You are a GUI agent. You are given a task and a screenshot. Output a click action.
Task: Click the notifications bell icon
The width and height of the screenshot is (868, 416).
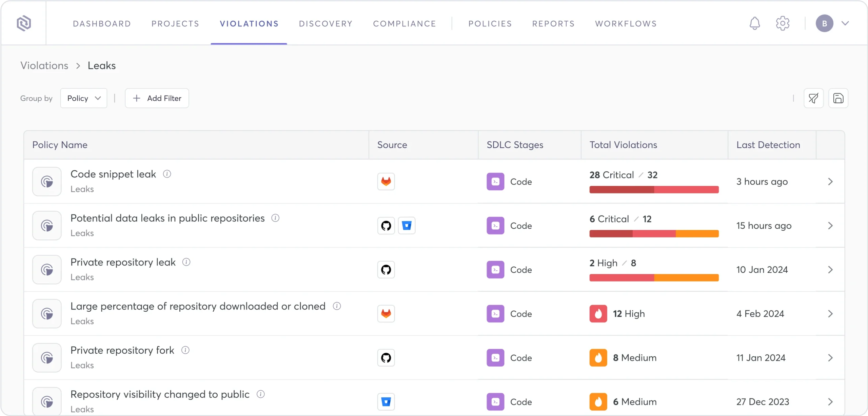tap(754, 23)
